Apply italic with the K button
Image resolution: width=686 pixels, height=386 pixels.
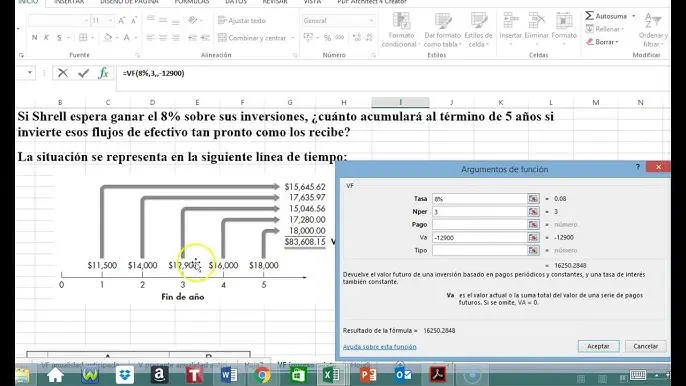click(46, 38)
